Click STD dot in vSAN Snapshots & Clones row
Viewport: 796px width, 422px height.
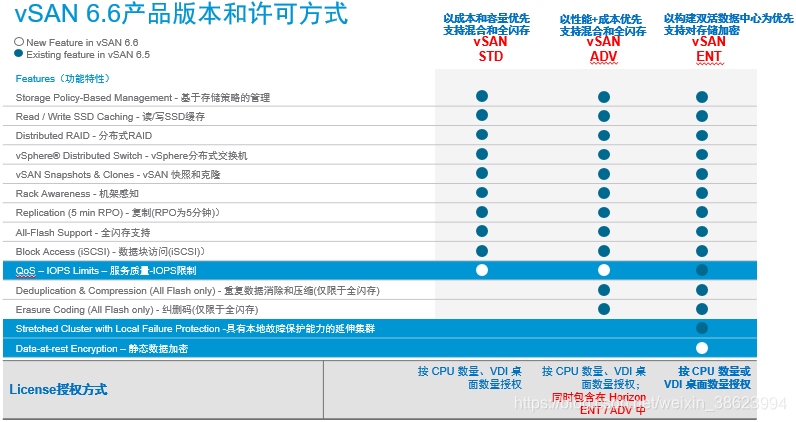(482, 173)
